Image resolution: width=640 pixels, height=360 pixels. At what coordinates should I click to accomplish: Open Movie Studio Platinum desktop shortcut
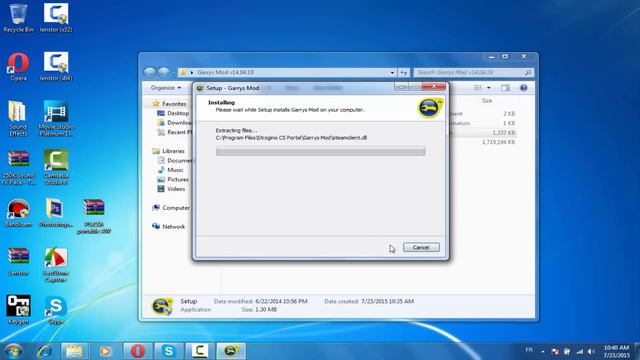click(x=56, y=118)
